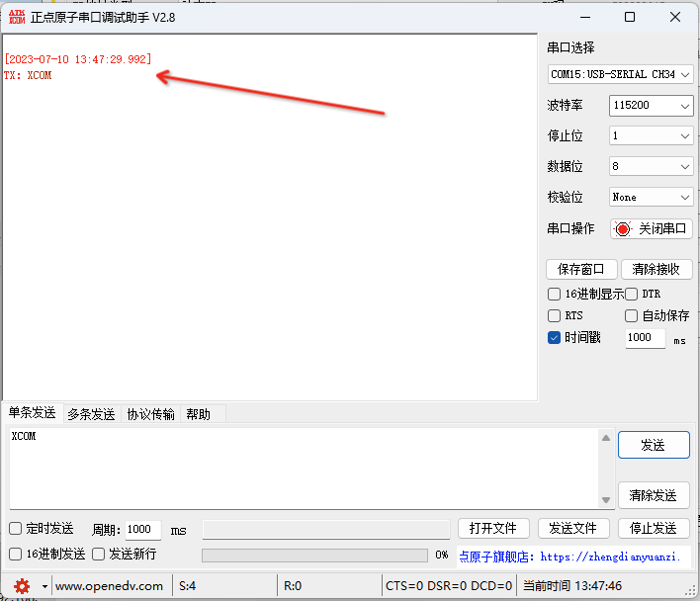Open the serial port selection dropdown
The width and height of the screenshot is (700, 601).
(x=620, y=74)
